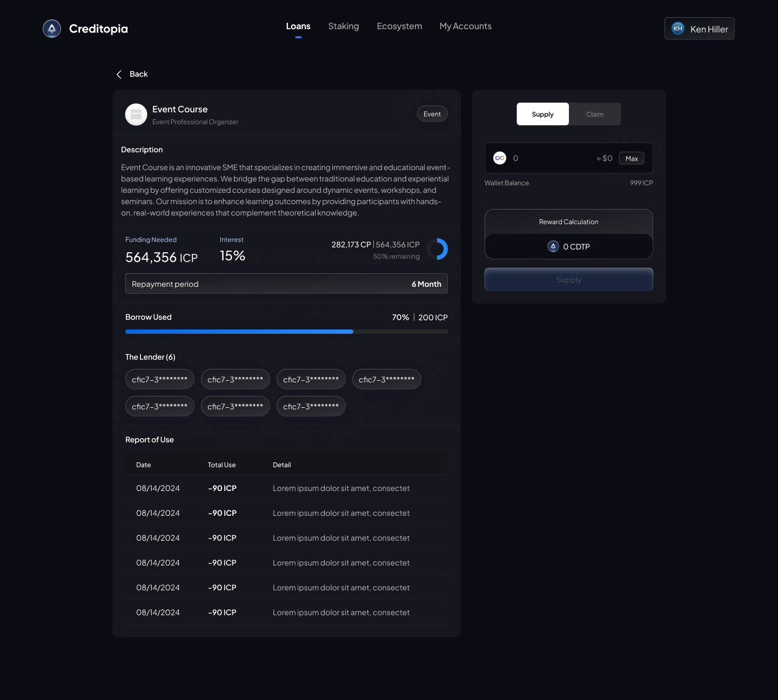This screenshot has height=700, width=778.
Task: Click the Repayment period row
Action: [286, 284]
